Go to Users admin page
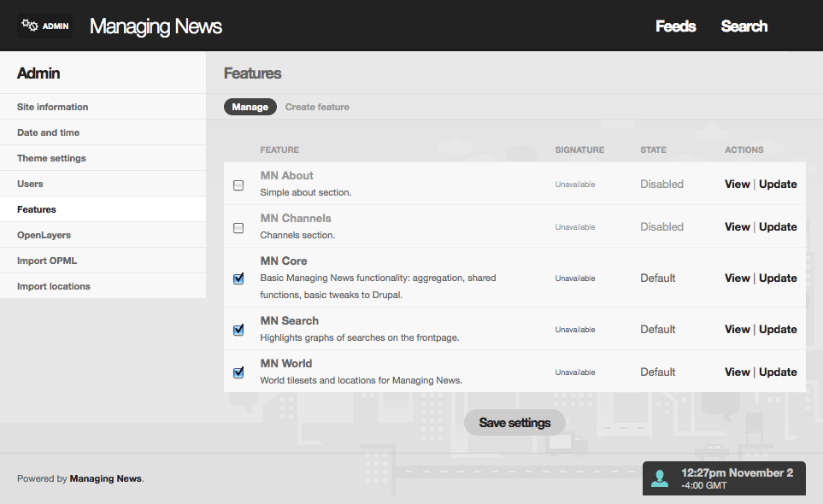 pos(103,184)
